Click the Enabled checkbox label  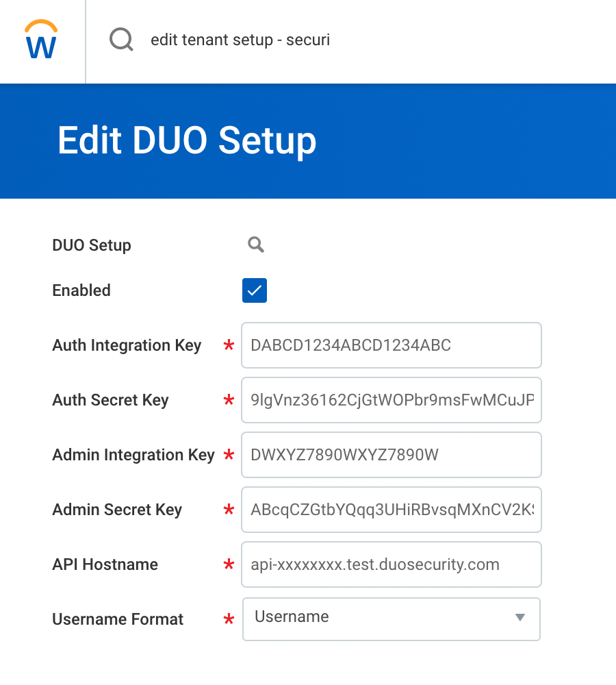click(x=81, y=290)
